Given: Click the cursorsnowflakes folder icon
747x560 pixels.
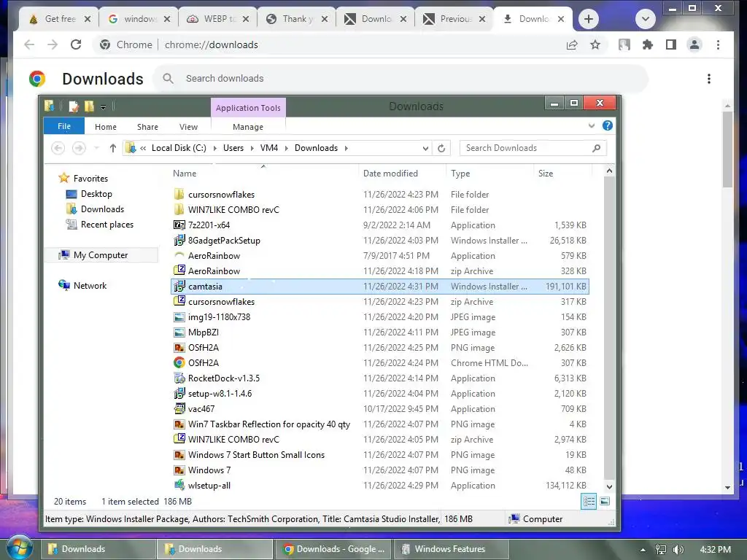Looking at the screenshot, I should tap(179, 194).
